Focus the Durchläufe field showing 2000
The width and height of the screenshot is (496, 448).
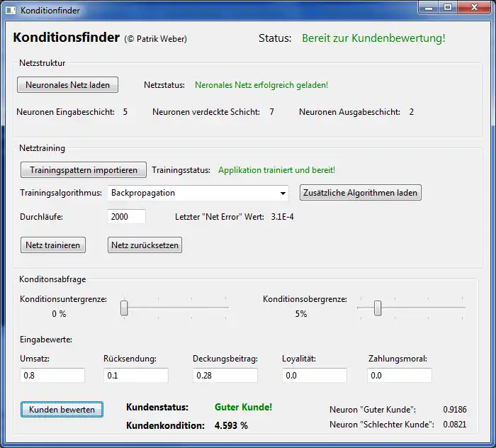127,217
